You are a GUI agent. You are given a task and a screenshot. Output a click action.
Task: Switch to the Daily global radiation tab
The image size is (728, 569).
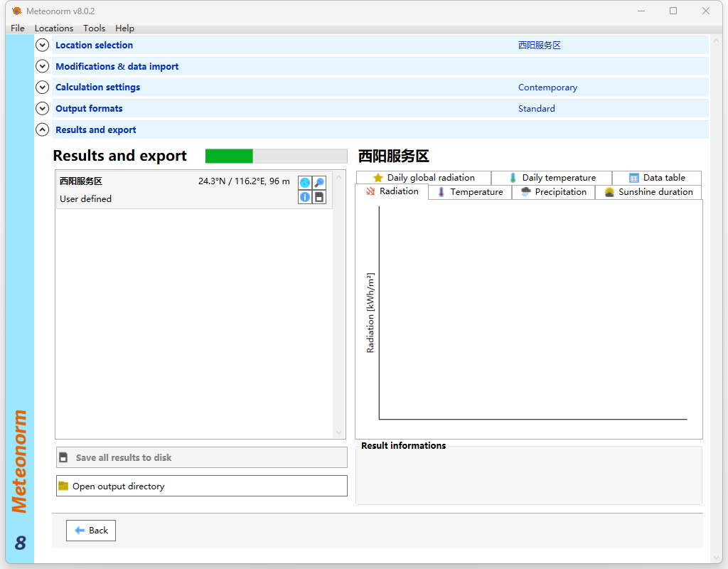pyautogui.click(x=424, y=177)
